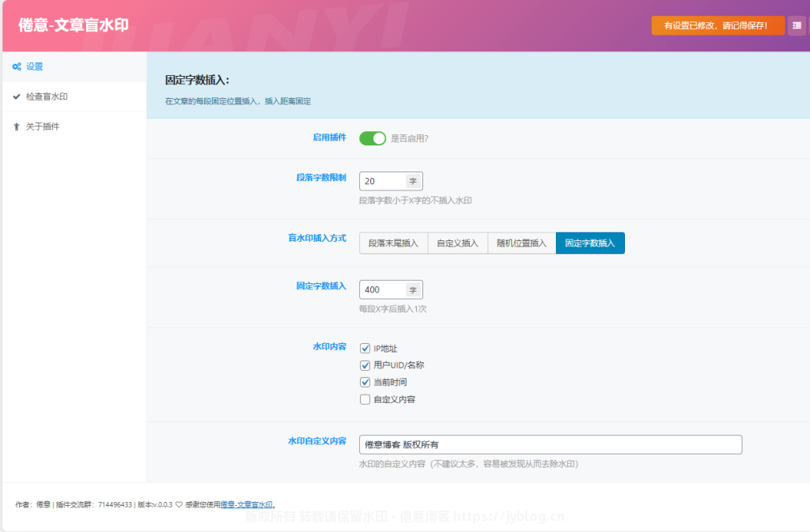The height and width of the screenshot is (532, 810).
Task: Uncheck the IP地址 watermark option
Action: 365,348
